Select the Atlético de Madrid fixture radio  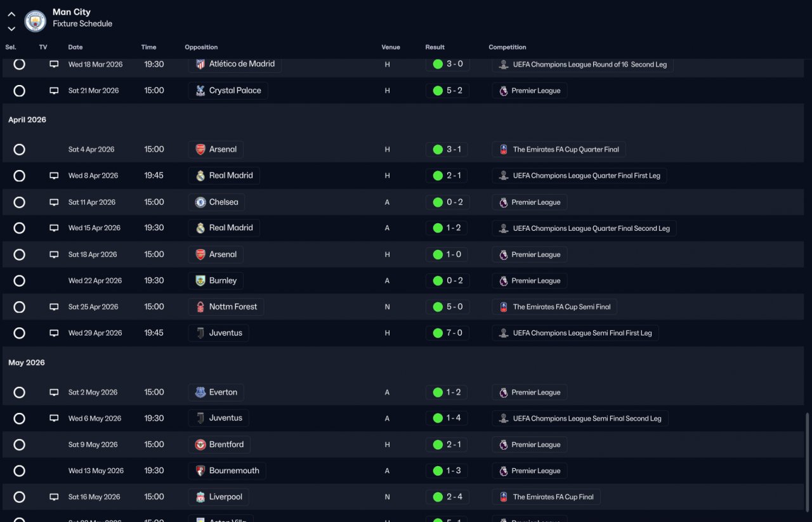click(20, 64)
